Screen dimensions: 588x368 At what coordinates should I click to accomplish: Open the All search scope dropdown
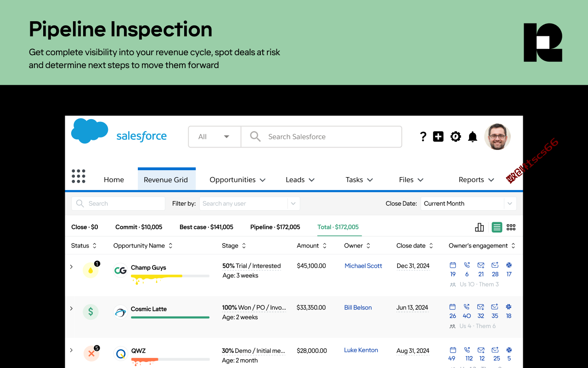click(215, 137)
